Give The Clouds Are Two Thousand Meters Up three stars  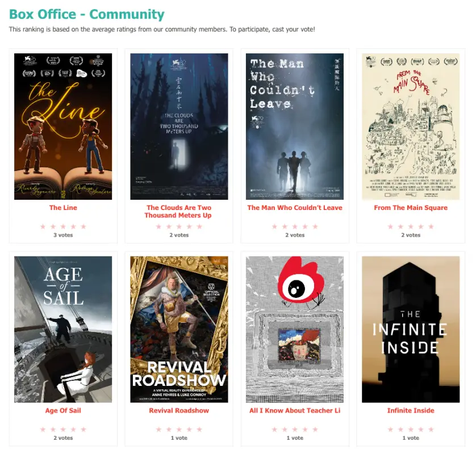(x=179, y=226)
